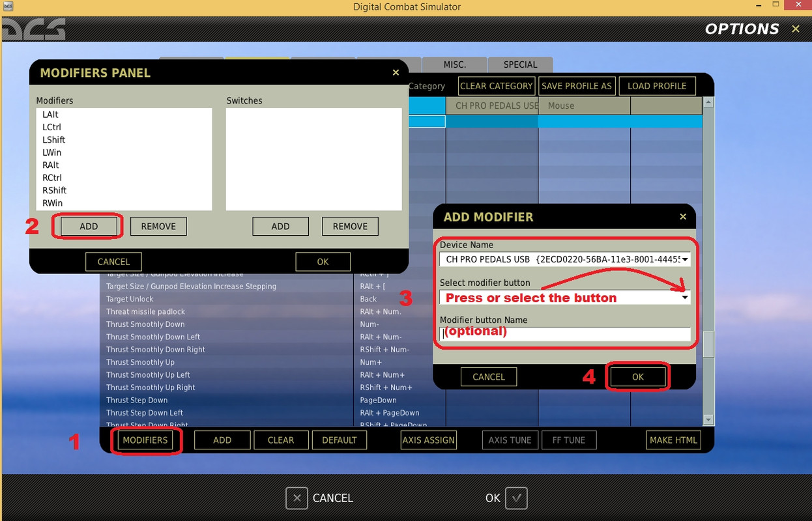Select RWin in the Modifiers list
Screen dimensions: 812x521
pos(124,203)
